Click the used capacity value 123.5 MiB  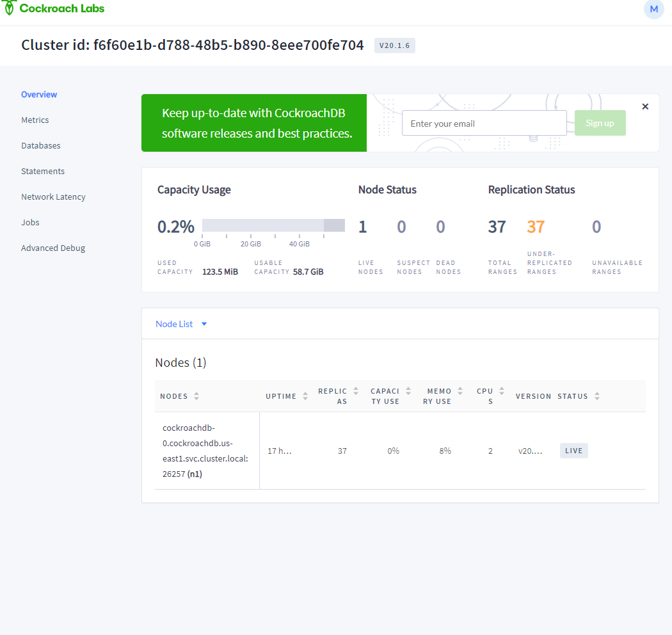click(220, 272)
